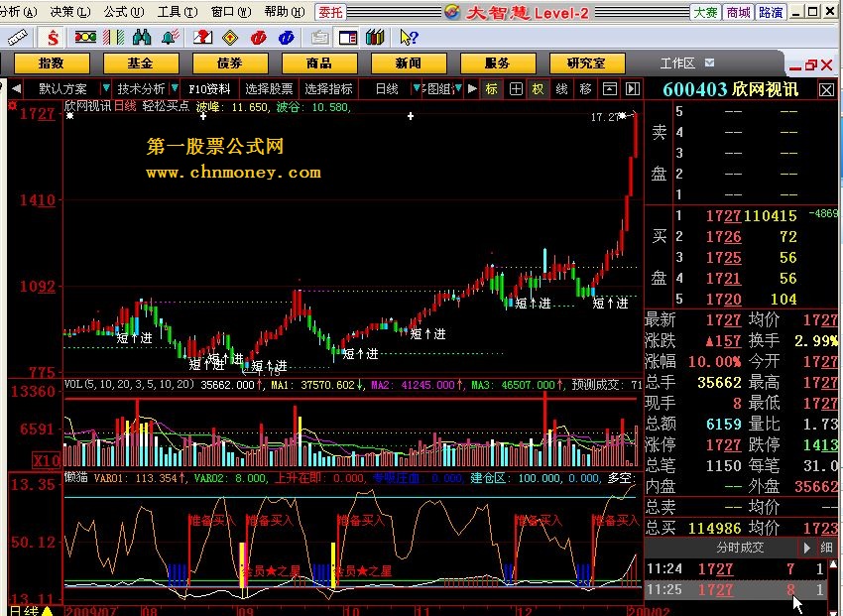The height and width of the screenshot is (616, 843).
Task: Toggle the 标 marker button
Action: point(492,88)
